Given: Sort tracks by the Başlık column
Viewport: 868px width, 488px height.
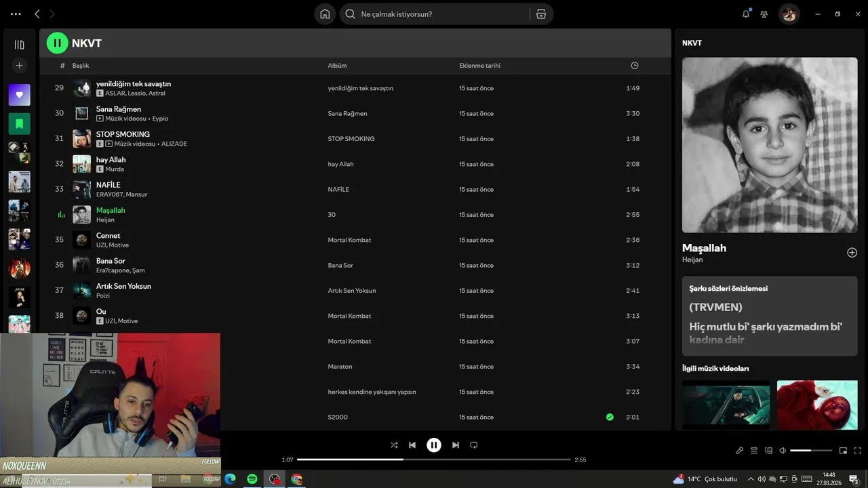Looking at the screenshot, I should (x=81, y=66).
